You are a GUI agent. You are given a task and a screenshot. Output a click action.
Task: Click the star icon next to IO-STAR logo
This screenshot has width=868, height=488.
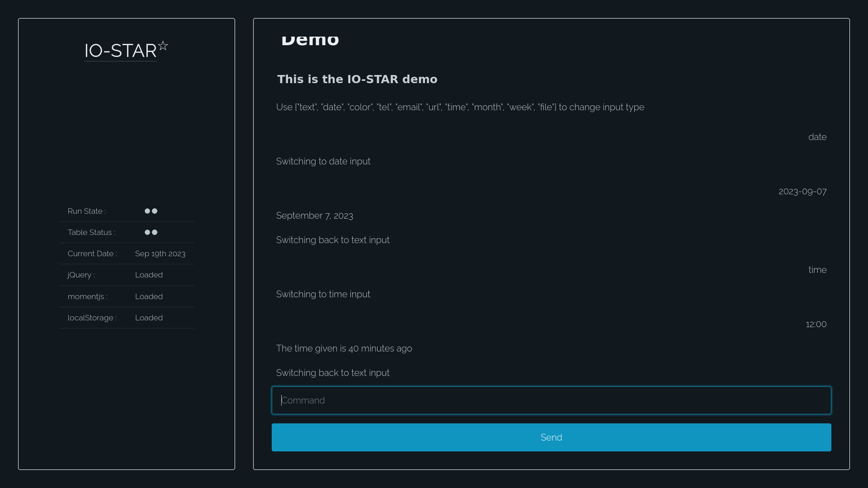tap(163, 46)
